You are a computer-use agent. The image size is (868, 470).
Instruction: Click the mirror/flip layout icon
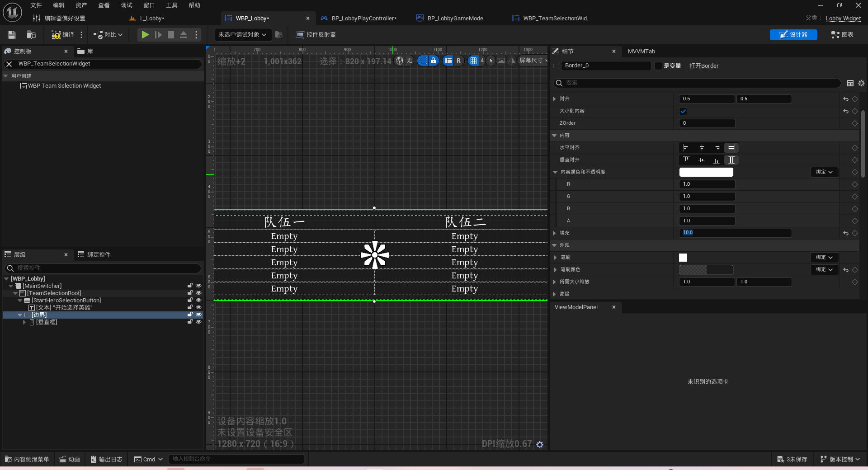[512, 61]
